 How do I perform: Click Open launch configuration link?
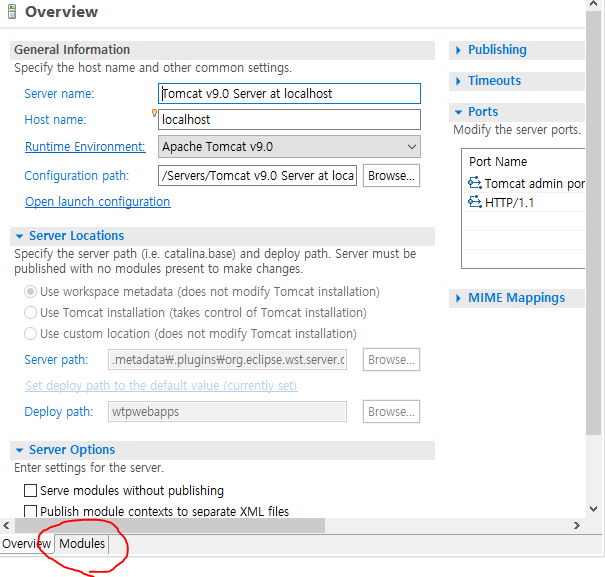pos(98,201)
